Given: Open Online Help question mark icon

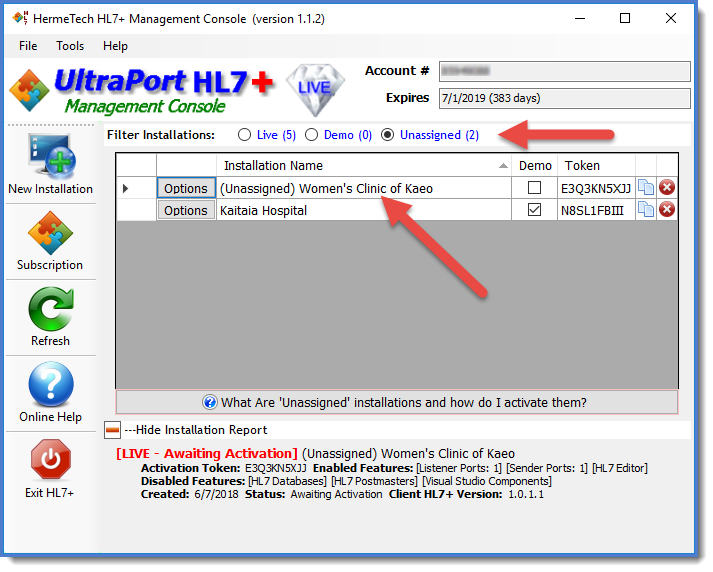Looking at the screenshot, I should 51,385.
